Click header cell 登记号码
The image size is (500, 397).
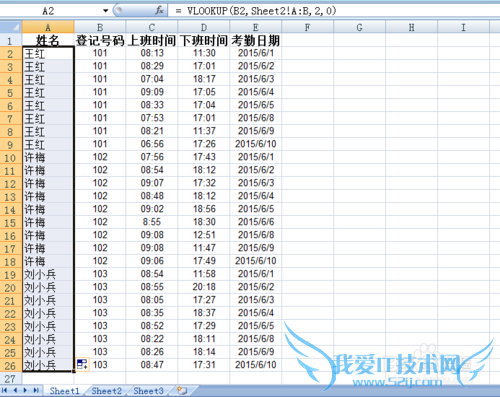100,40
